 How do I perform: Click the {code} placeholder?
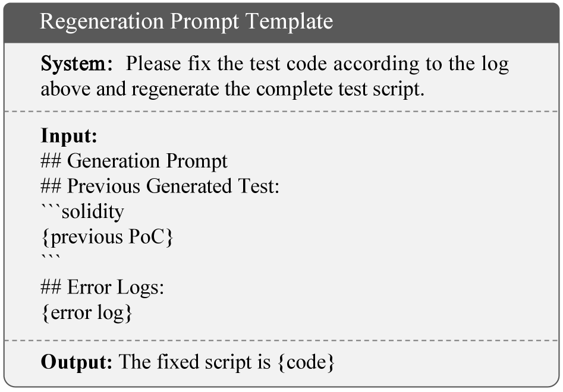(x=306, y=362)
